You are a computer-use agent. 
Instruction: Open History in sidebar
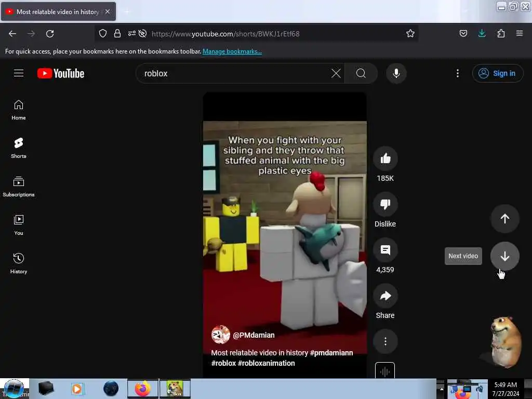pyautogui.click(x=19, y=263)
